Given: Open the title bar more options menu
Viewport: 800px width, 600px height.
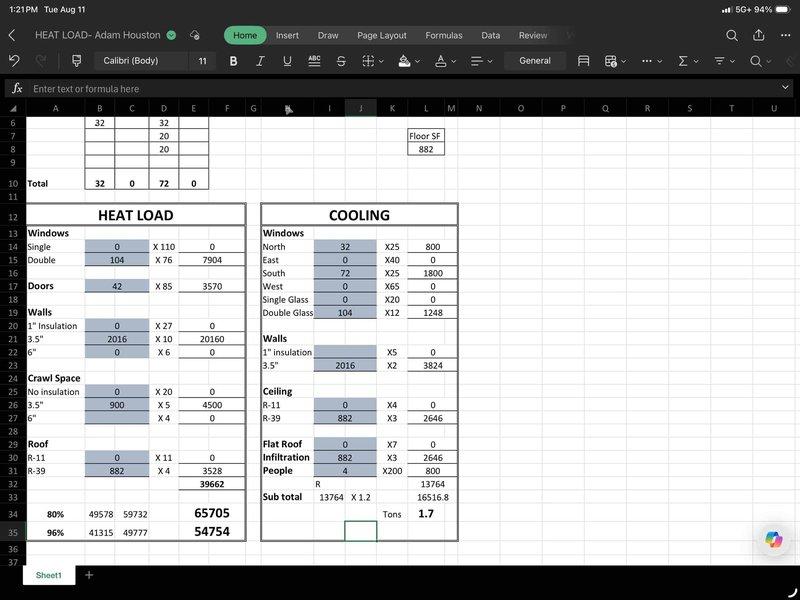Looking at the screenshot, I should point(786,35).
